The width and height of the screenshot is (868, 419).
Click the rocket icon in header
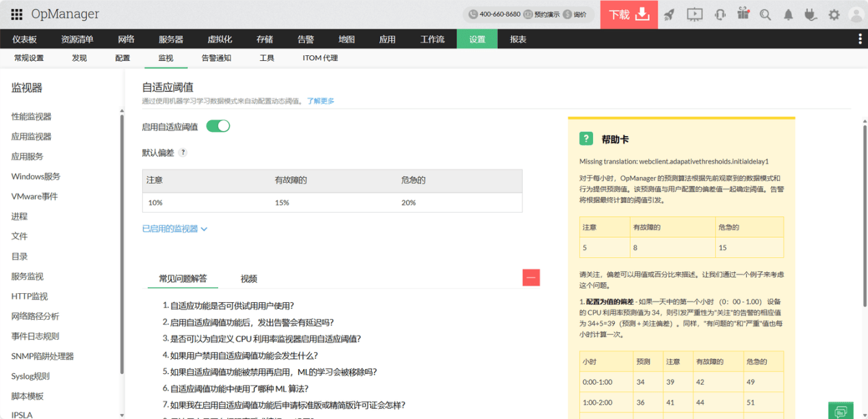pos(669,14)
